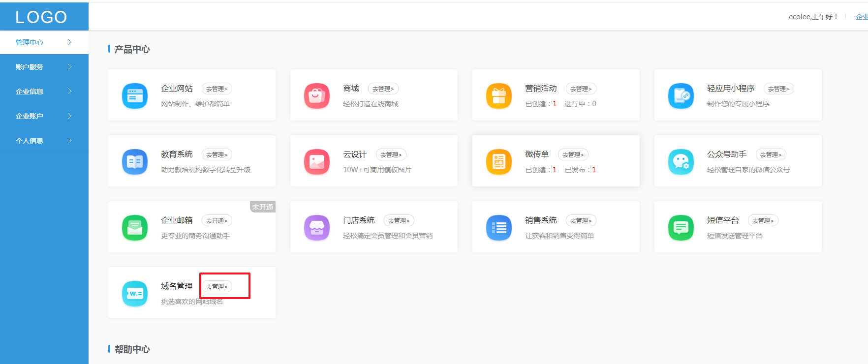Image resolution: width=868 pixels, height=364 pixels.
Task: Open 去管理 for 销售系统
Action: click(x=581, y=221)
